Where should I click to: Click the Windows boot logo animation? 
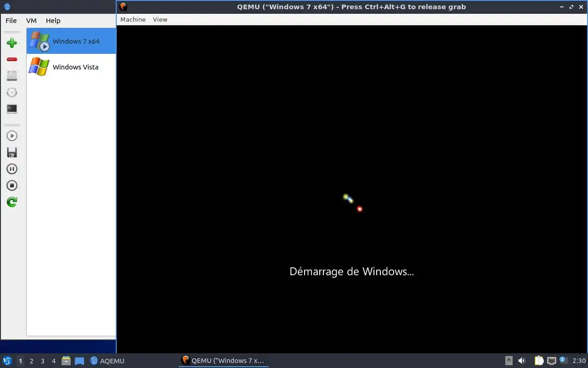click(353, 202)
